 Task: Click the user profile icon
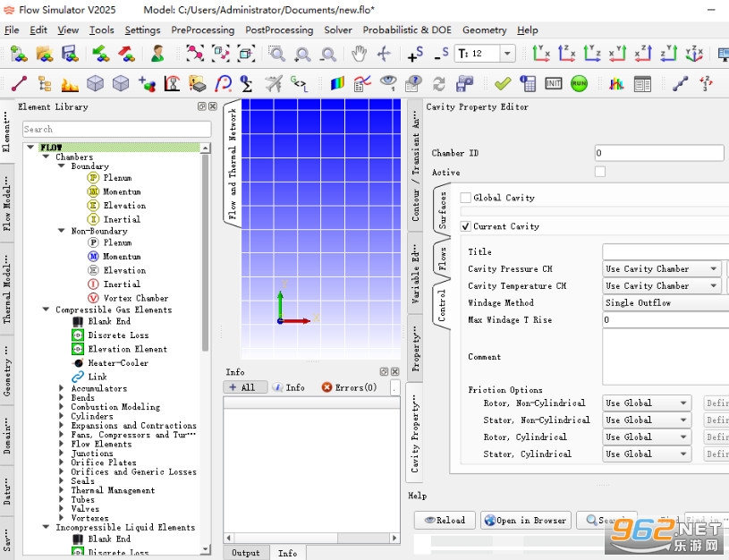pyautogui.click(x=158, y=54)
